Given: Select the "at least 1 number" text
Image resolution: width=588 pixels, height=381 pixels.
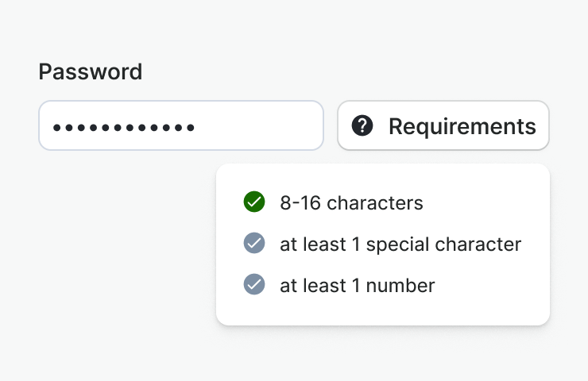Looking at the screenshot, I should [x=358, y=286].
